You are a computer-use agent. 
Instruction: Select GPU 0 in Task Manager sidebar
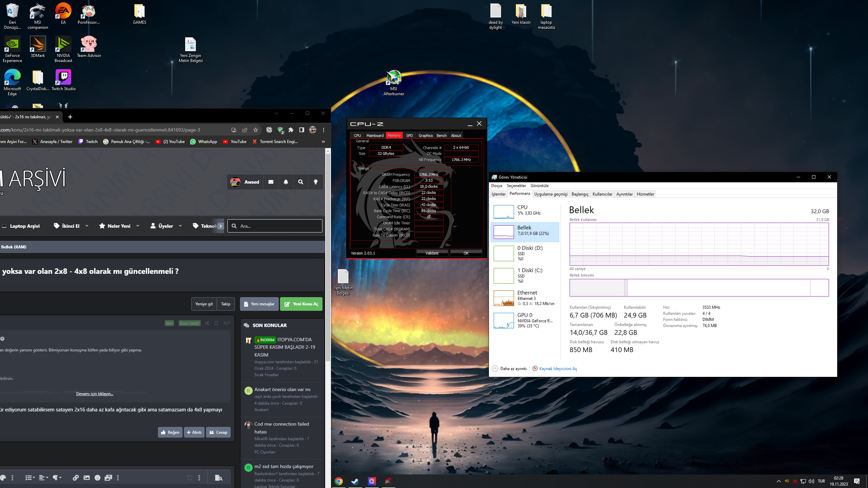pyautogui.click(x=525, y=320)
